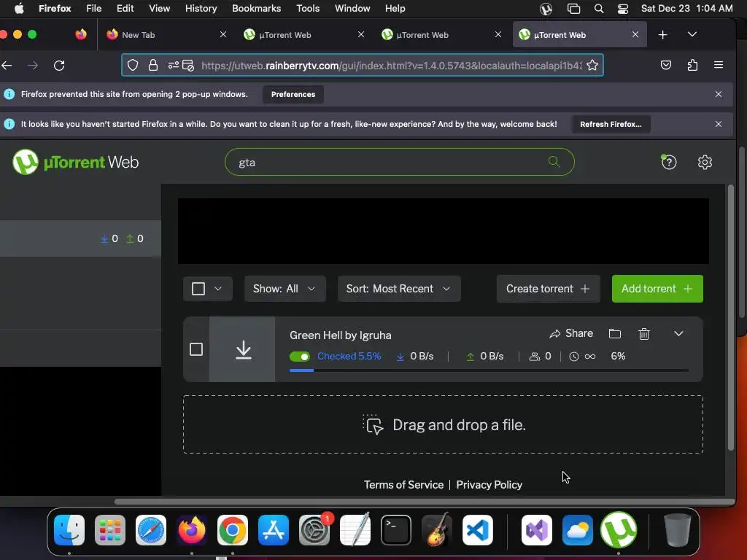Click the Create torrent button
747x560 pixels.
[548, 289]
